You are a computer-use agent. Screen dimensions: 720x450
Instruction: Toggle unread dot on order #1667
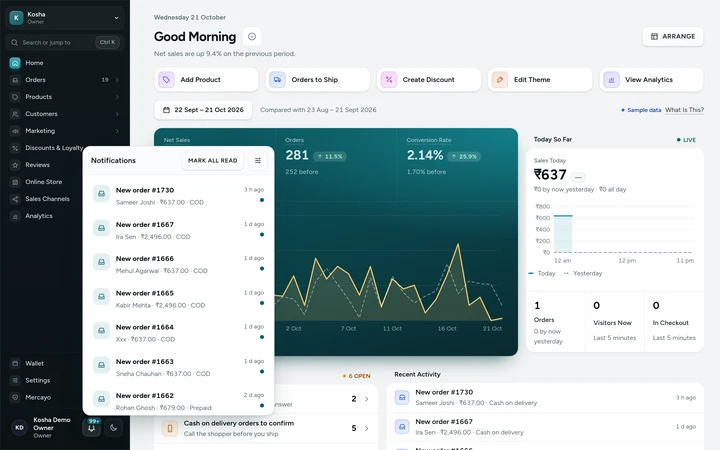point(262,235)
